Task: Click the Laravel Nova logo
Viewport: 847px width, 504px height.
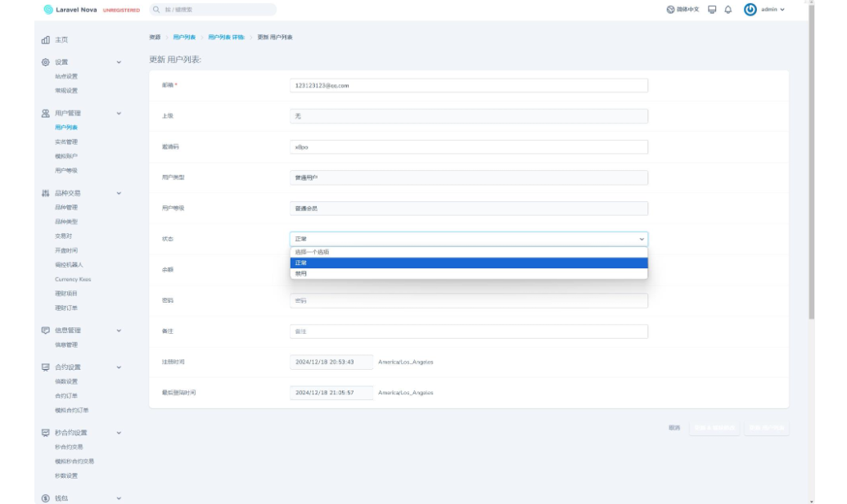Action: pyautogui.click(x=48, y=10)
